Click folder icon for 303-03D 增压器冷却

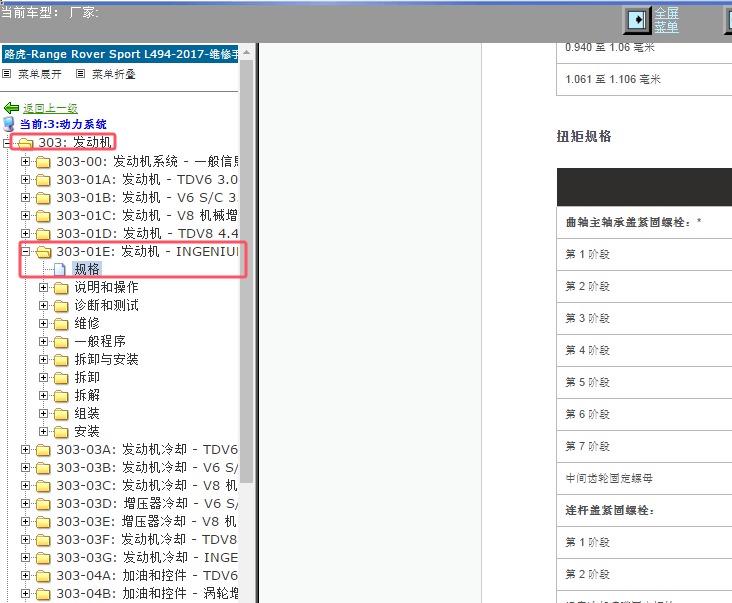point(43,504)
